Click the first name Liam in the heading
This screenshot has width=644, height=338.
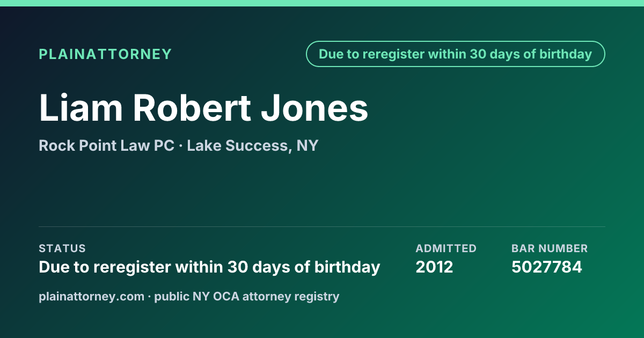click(81, 107)
